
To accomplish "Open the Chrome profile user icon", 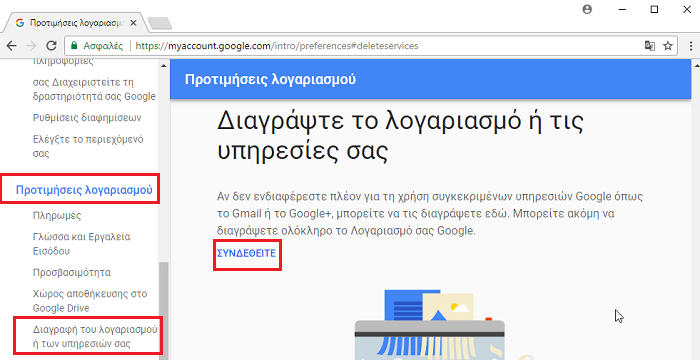I will click(588, 9).
